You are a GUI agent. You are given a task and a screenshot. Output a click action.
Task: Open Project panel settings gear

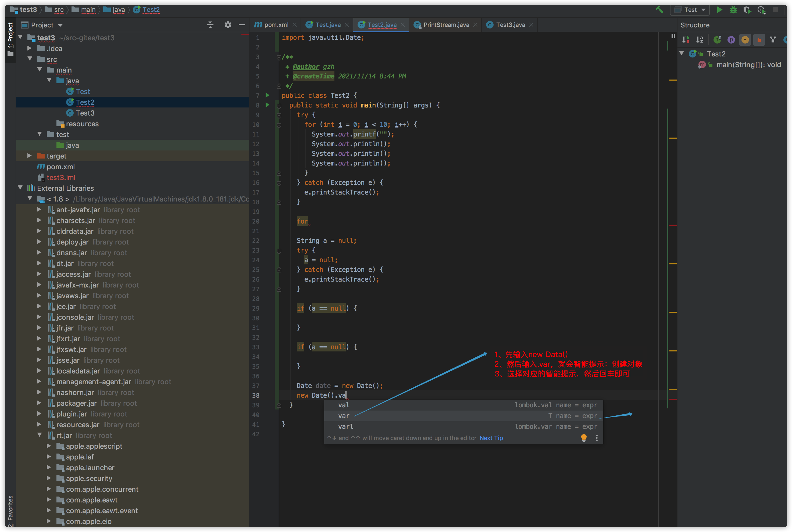[x=228, y=25]
